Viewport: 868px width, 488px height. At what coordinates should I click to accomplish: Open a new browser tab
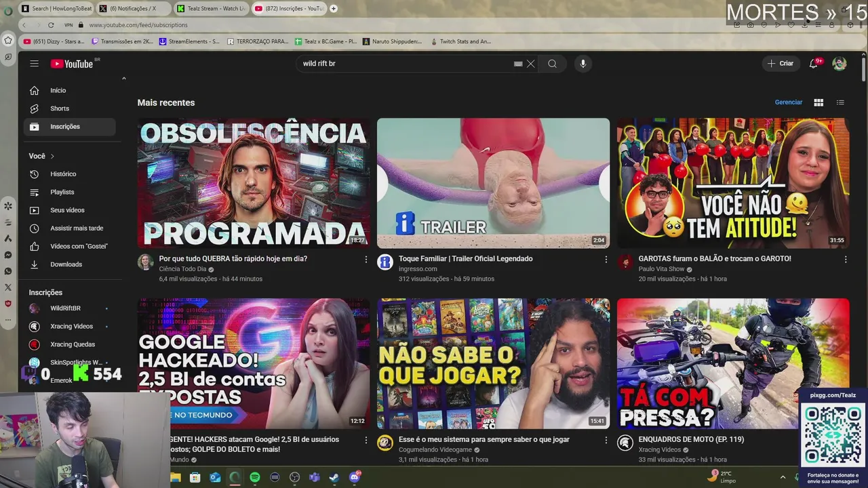334,8
